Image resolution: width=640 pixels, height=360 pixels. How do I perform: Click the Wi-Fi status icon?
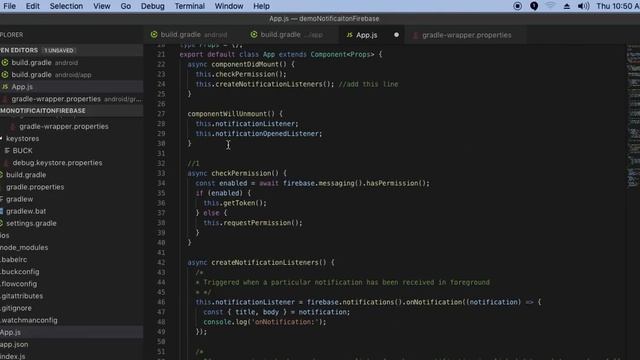point(550,6)
